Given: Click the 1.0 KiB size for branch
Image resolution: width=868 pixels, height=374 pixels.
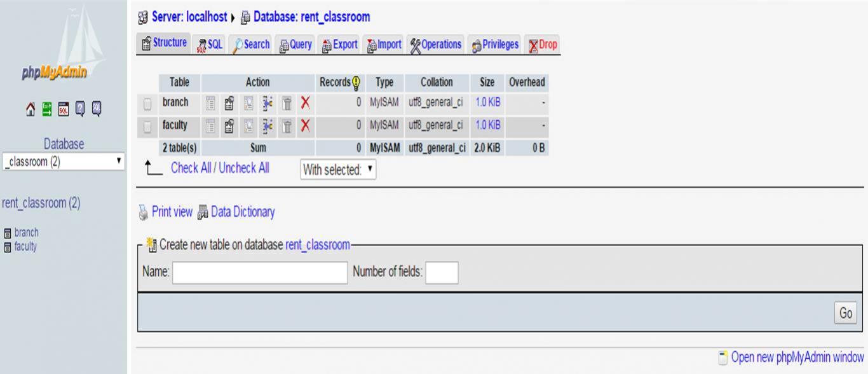Looking at the screenshot, I should pyautogui.click(x=488, y=102).
